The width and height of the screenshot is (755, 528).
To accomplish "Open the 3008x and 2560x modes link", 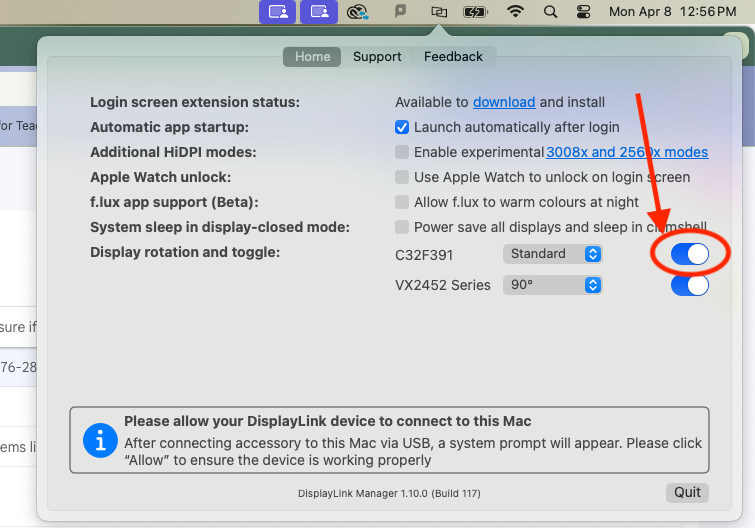I will [627, 152].
